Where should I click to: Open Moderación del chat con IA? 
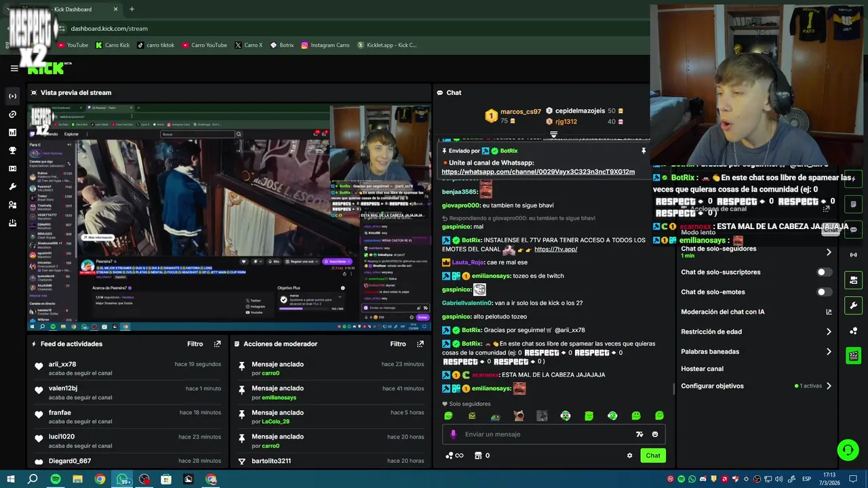[x=756, y=312]
